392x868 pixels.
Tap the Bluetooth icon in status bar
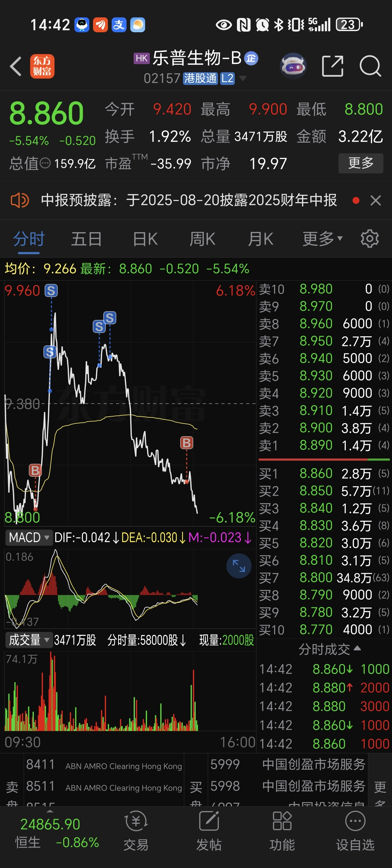(x=278, y=24)
